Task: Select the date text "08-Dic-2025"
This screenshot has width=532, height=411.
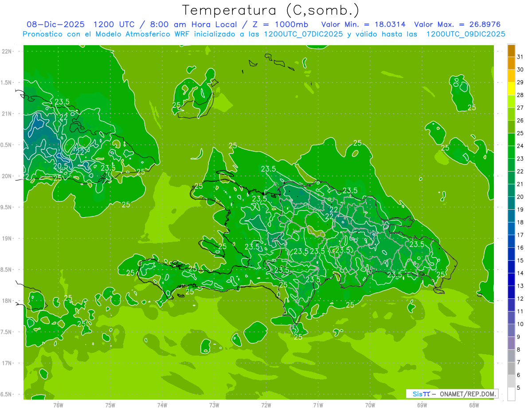Action: click(x=56, y=24)
